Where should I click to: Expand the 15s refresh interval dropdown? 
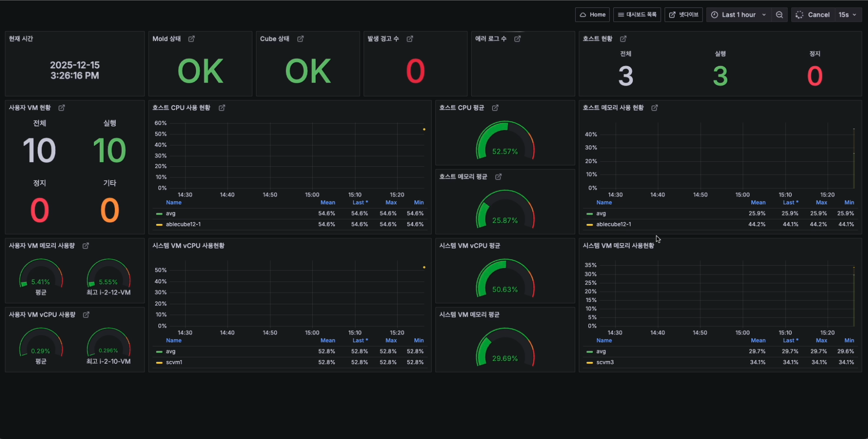pyautogui.click(x=848, y=15)
